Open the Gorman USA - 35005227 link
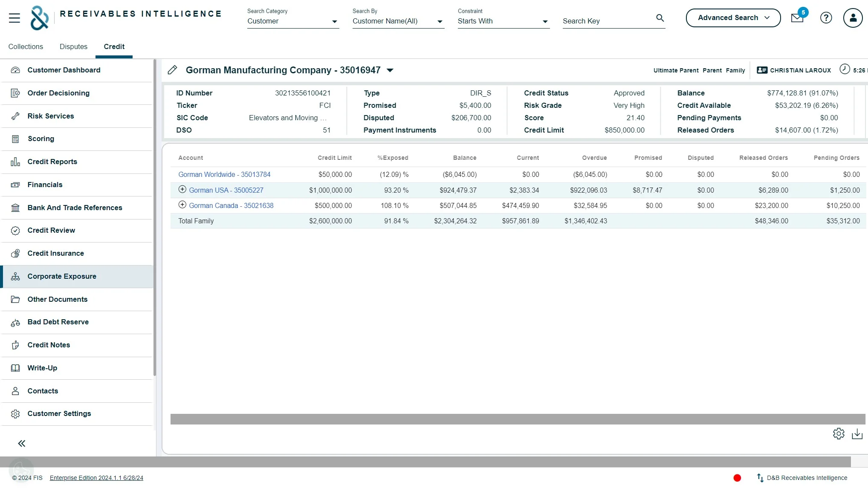 click(226, 190)
